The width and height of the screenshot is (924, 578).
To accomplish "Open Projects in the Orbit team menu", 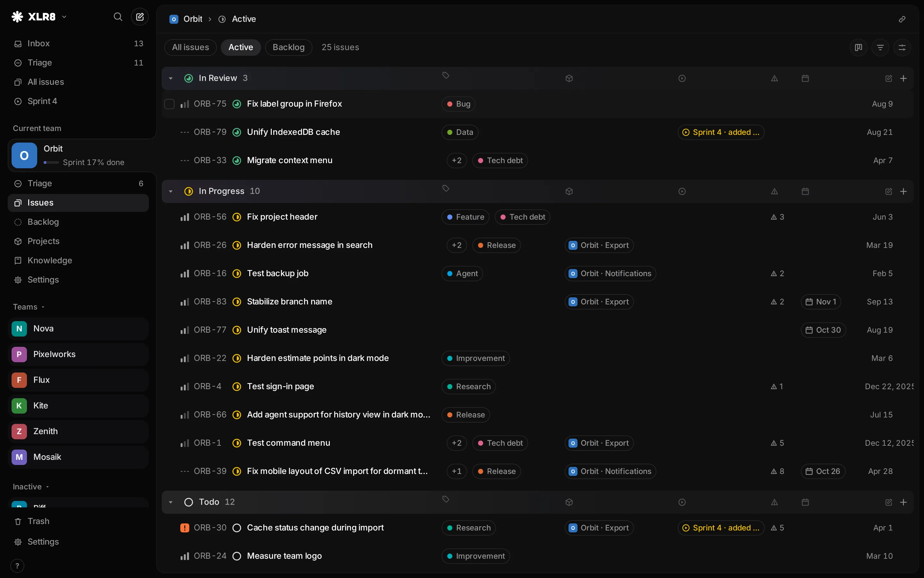I will point(78,241).
